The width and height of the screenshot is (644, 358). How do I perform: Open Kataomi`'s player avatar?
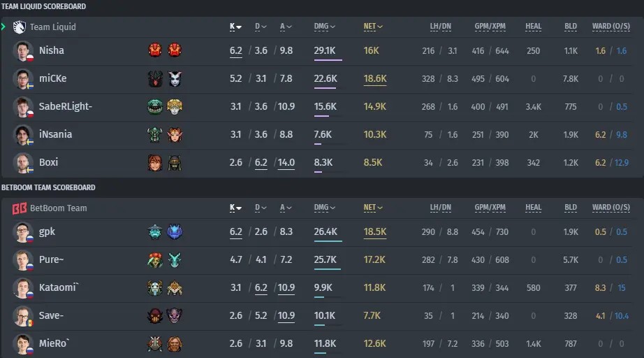[23, 287]
